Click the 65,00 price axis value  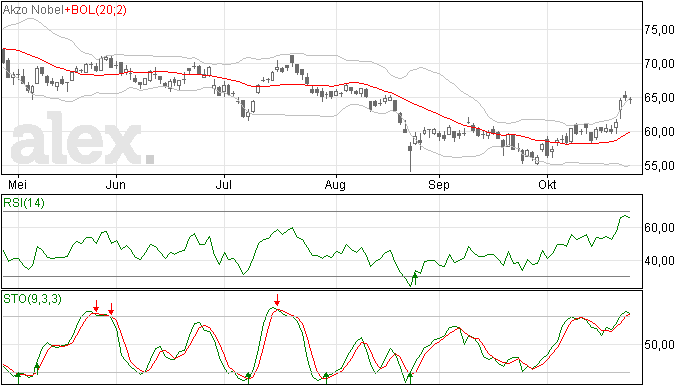659,98
